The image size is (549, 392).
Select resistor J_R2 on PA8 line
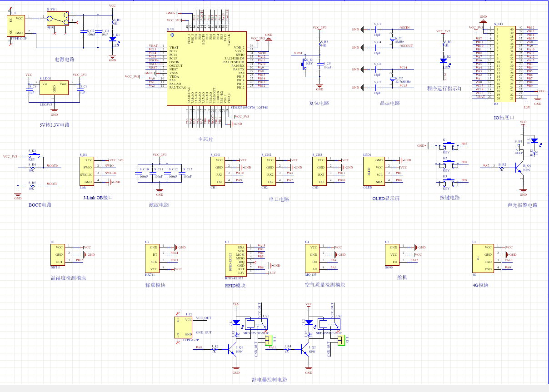[x=214, y=349]
